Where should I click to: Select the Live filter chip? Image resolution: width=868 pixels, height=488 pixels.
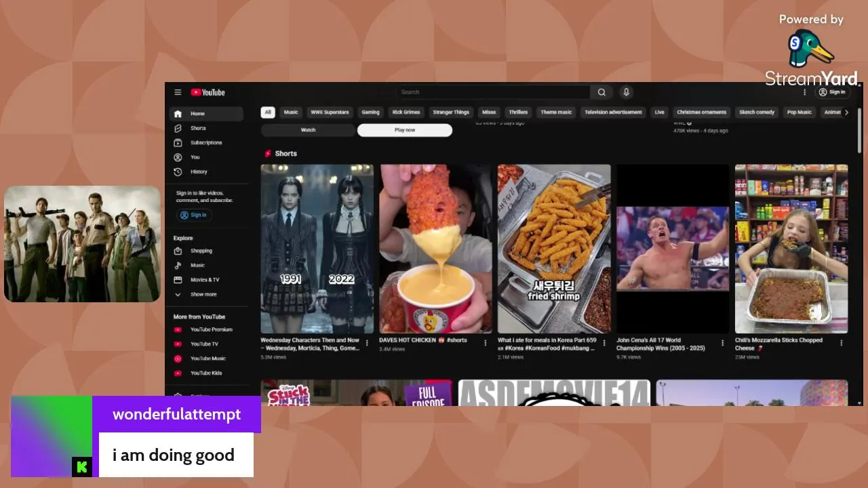[659, 113]
